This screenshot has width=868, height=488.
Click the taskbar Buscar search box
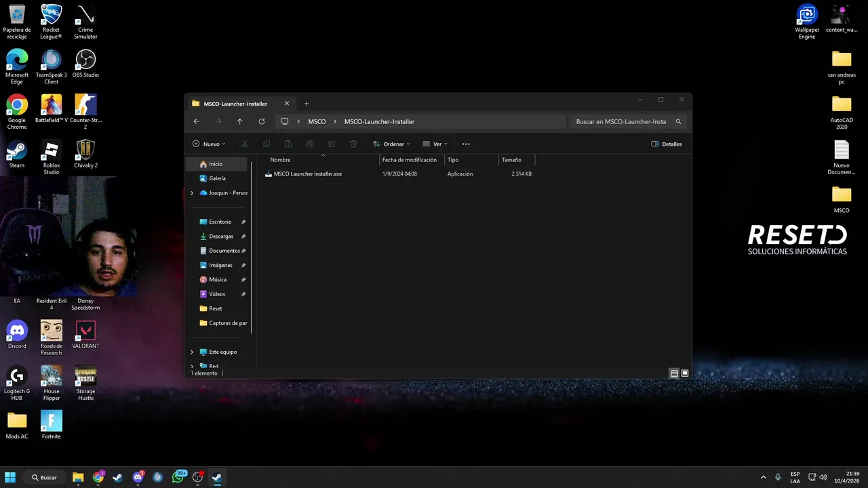[x=44, y=477]
